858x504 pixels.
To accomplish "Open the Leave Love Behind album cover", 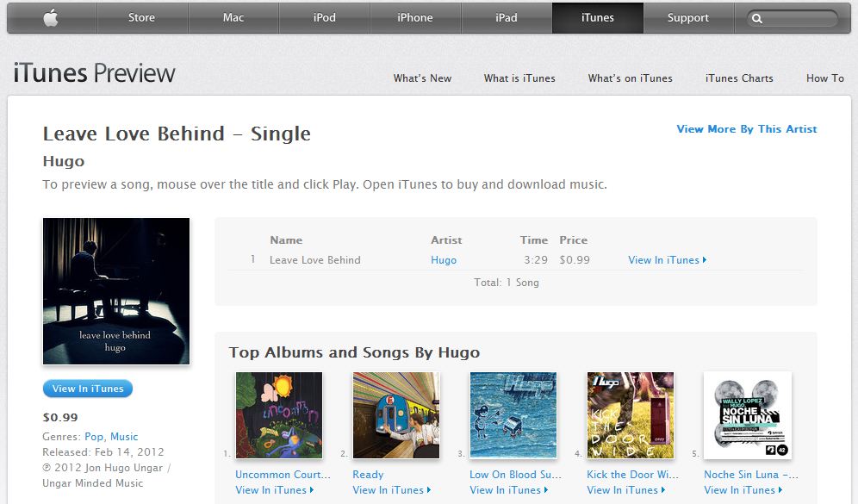I will (116, 291).
